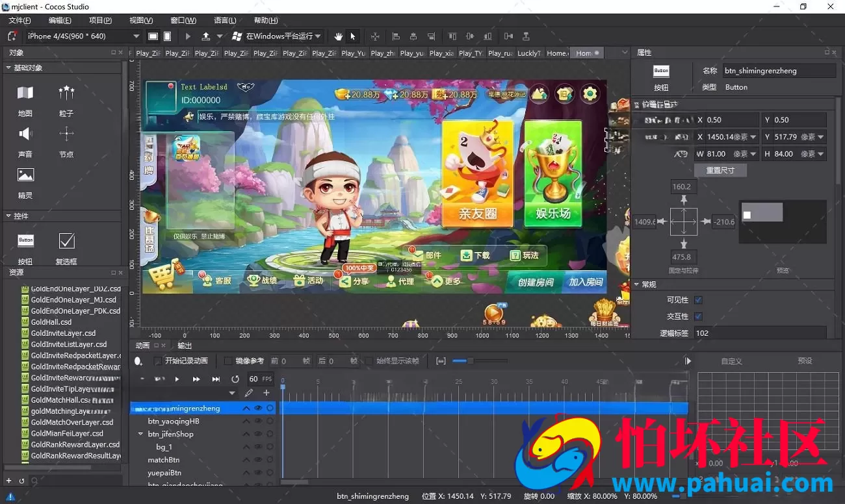Open the 项目(P) menu
Viewport: 845px width, 504px height.
tap(100, 20)
